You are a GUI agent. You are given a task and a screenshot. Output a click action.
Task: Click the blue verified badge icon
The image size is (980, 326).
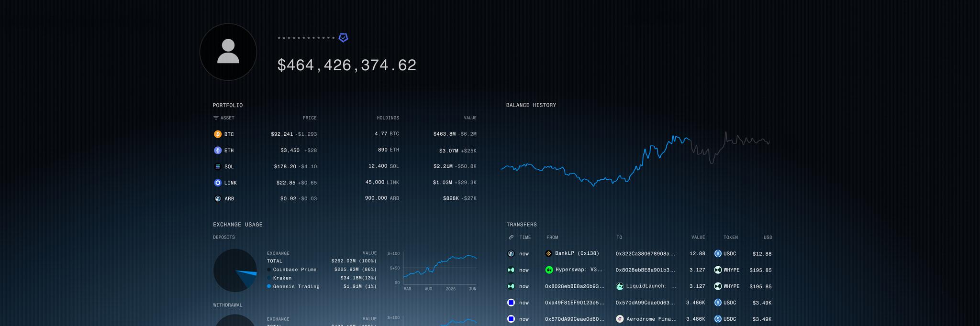(343, 38)
